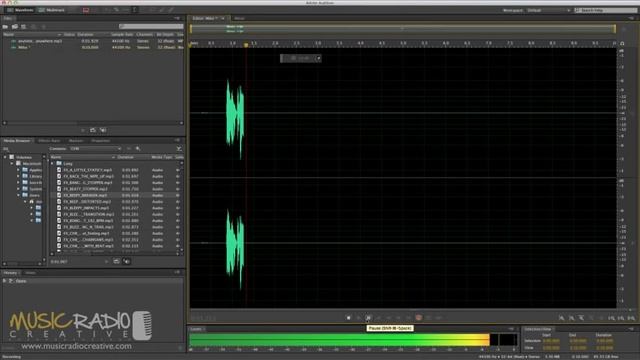Image resolution: width=640 pixels, height=360 pixels.
Task: Click the overview navigator bar above the waveform
Action: click(x=402, y=29)
